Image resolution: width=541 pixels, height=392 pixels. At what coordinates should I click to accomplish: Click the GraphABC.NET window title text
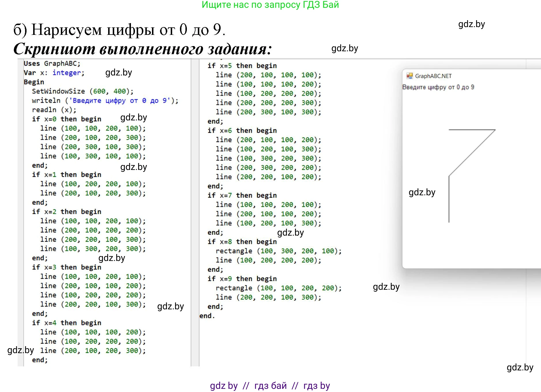point(433,76)
